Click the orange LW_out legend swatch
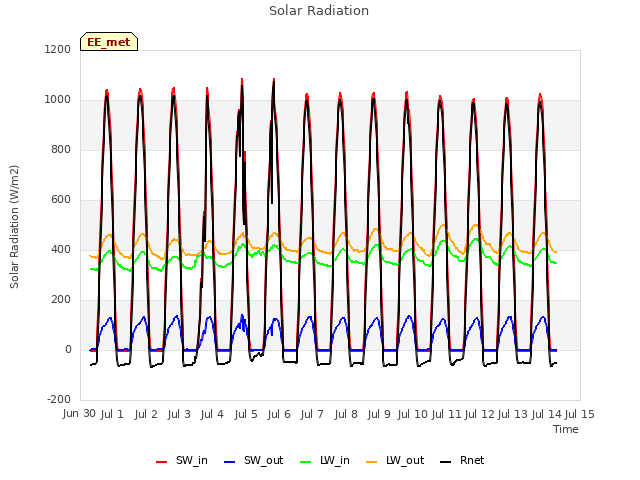 click(x=372, y=462)
